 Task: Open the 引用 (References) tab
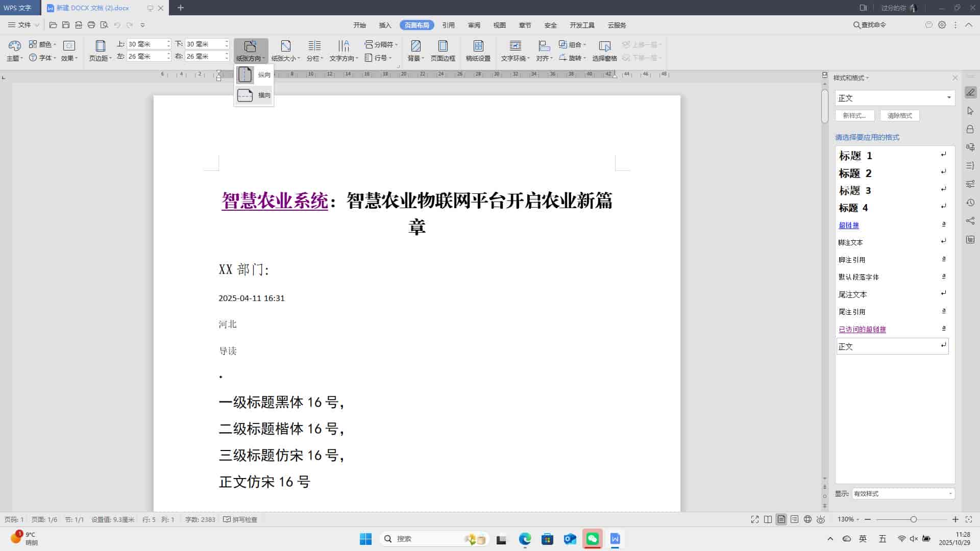[448, 25]
